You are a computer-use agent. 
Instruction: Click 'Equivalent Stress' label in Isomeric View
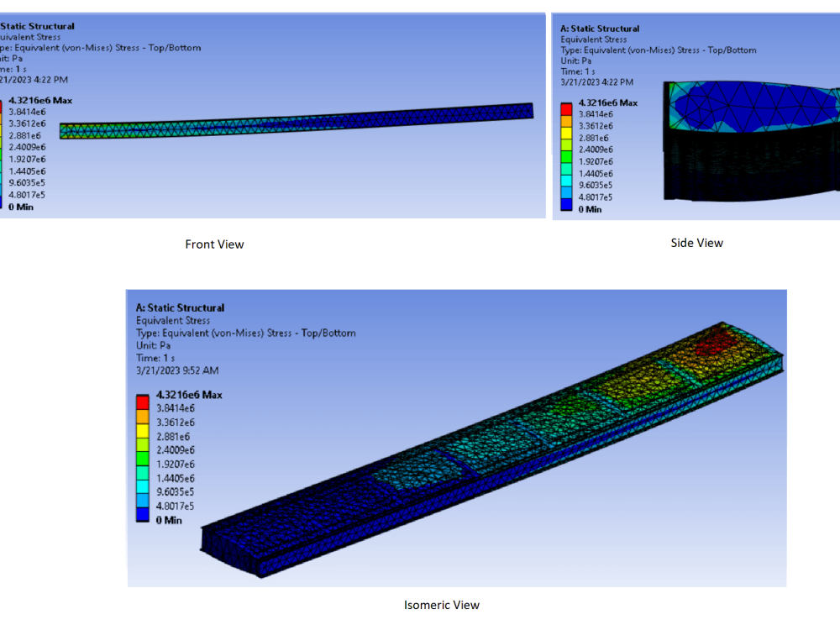pos(173,320)
